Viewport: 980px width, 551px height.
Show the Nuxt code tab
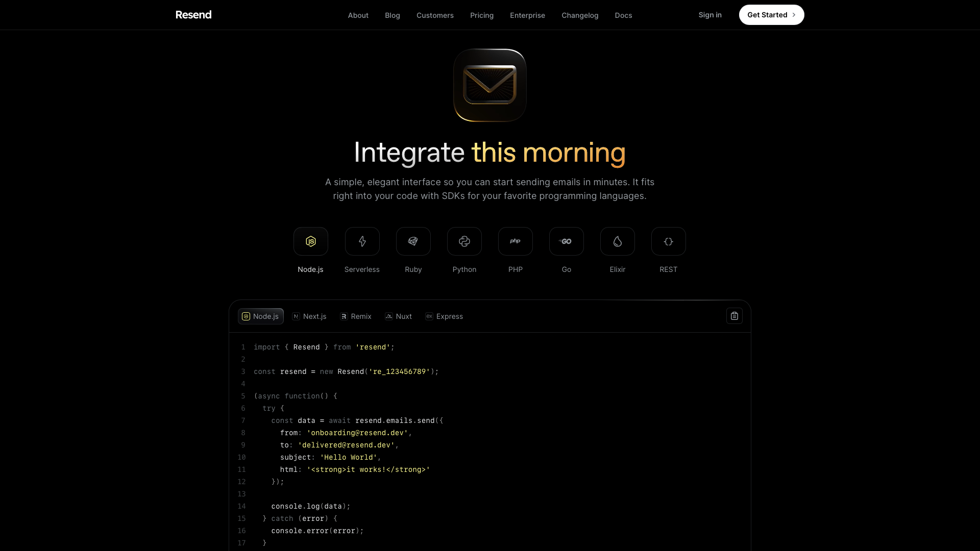pos(398,316)
